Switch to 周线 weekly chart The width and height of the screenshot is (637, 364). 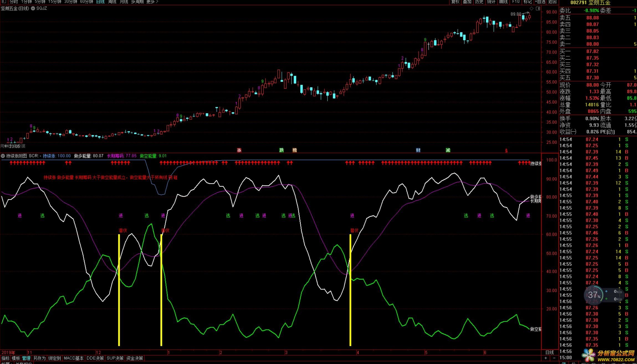click(112, 2)
